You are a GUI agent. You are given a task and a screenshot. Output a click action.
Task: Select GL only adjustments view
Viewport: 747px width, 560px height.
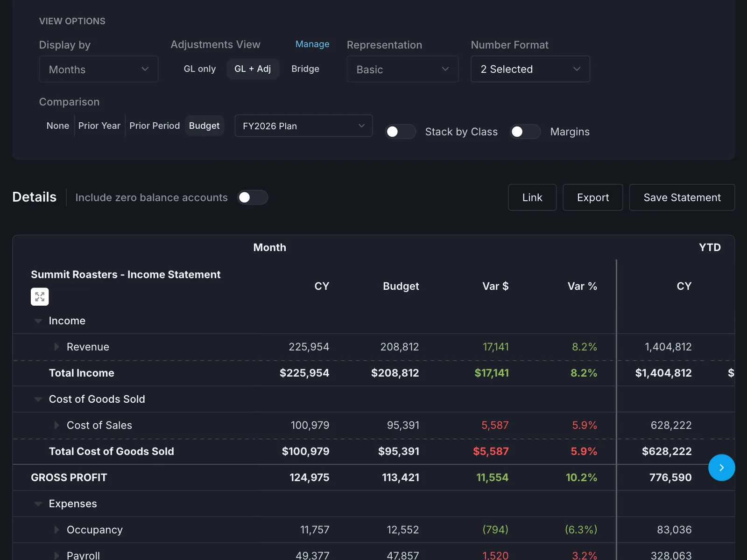200,69
